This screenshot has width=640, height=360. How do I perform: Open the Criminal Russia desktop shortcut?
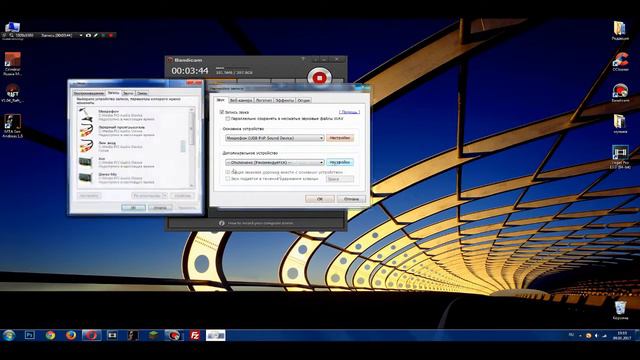tap(12, 64)
